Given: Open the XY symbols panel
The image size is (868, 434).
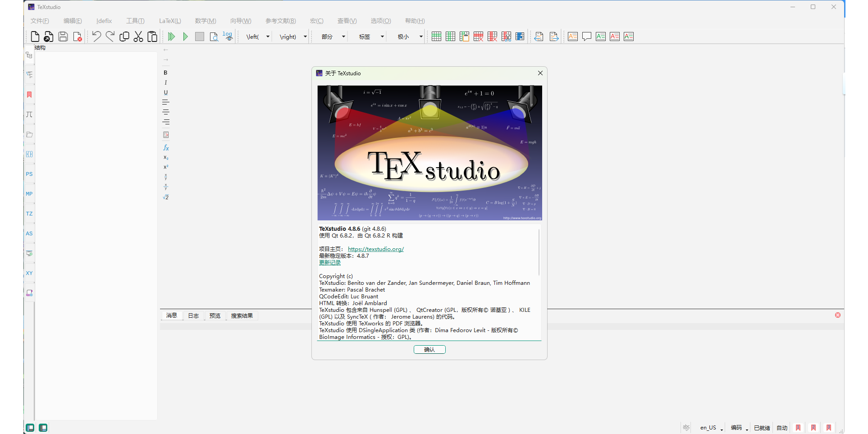Looking at the screenshot, I should coord(29,273).
